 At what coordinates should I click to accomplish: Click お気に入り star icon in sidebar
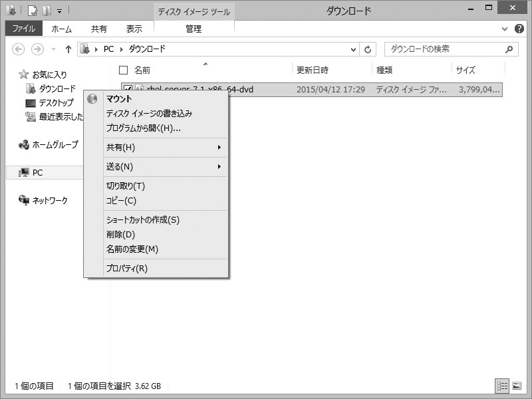click(x=23, y=74)
